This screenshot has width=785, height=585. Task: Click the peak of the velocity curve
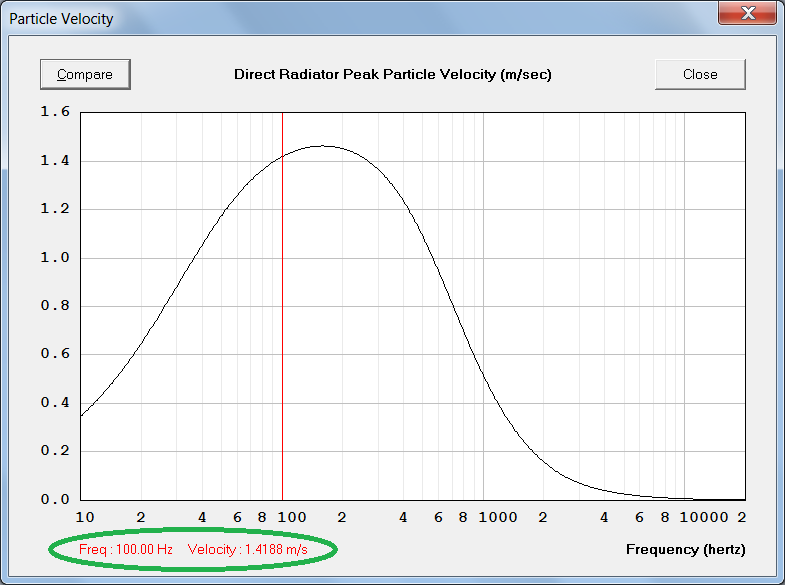(323, 146)
